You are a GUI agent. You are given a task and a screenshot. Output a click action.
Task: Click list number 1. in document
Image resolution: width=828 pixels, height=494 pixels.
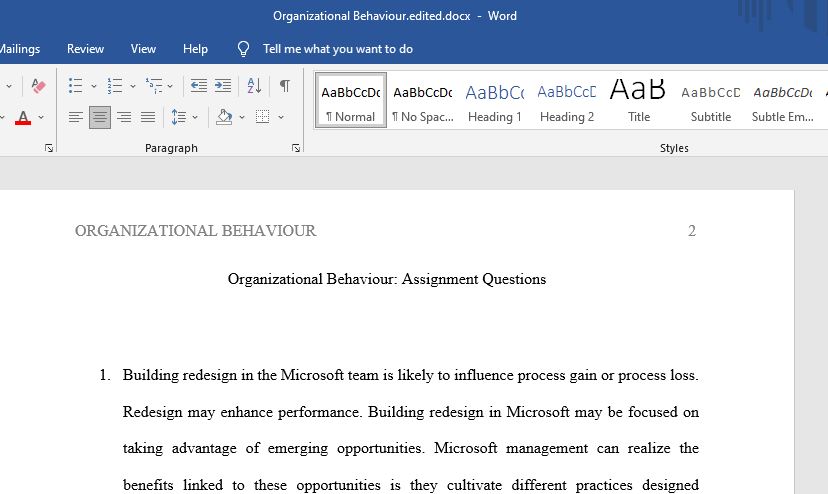(x=105, y=375)
